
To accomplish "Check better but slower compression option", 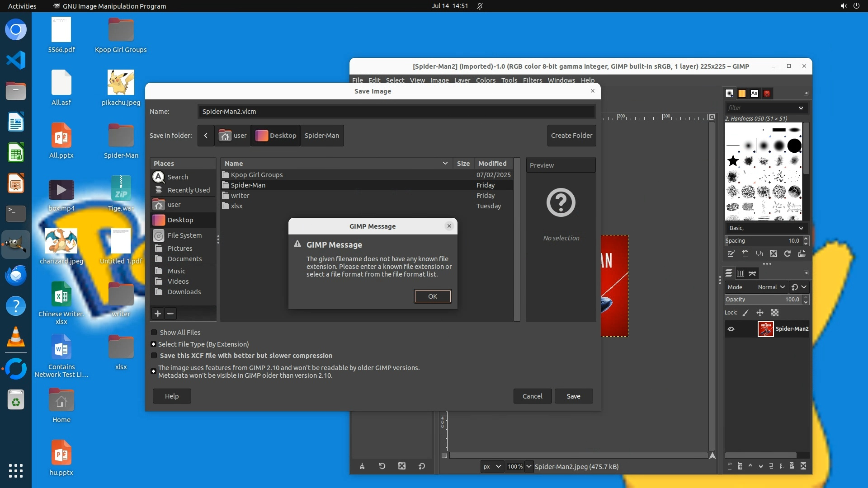I will coord(154,356).
